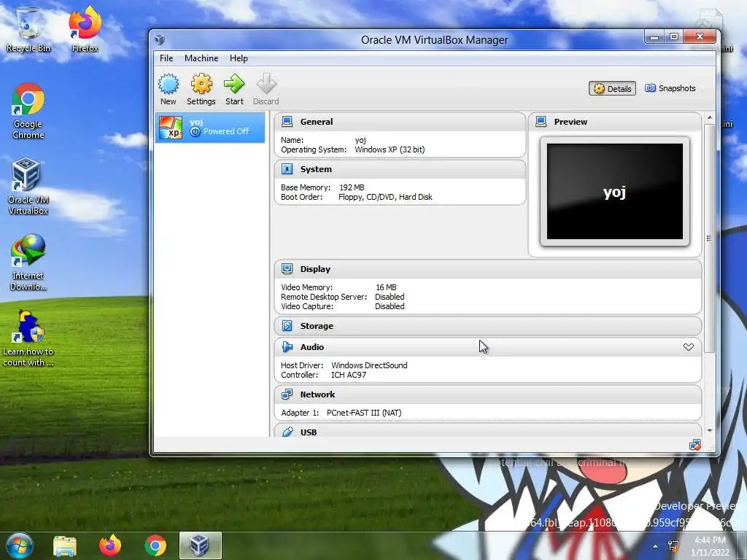Click the network tray icon
The image size is (747, 560).
[x=673, y=546]
